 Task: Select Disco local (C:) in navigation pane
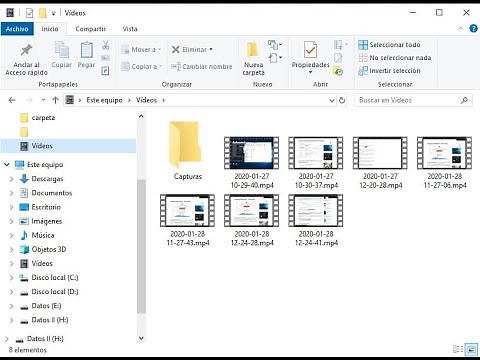55,278
